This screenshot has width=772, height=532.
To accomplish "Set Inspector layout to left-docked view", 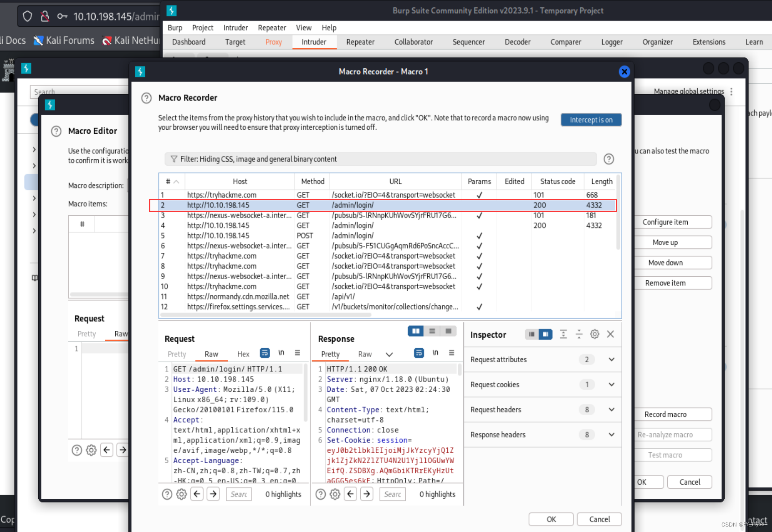I will click(x=532, y=334).
